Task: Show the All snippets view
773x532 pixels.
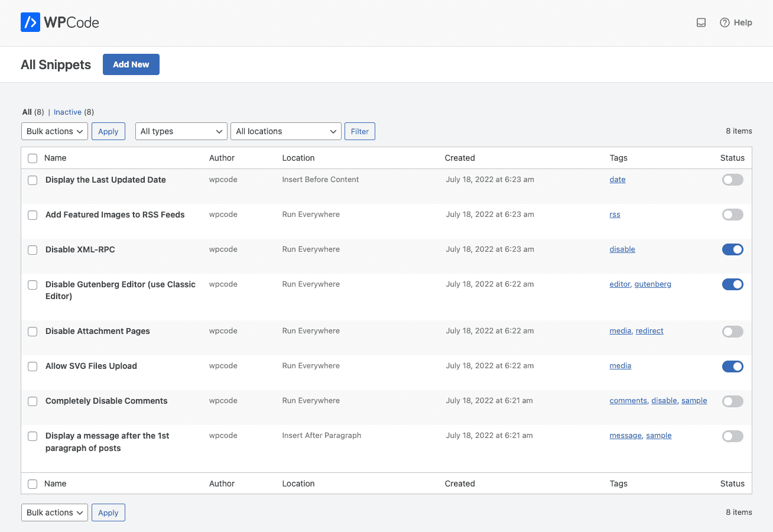Action: (27, 112)
